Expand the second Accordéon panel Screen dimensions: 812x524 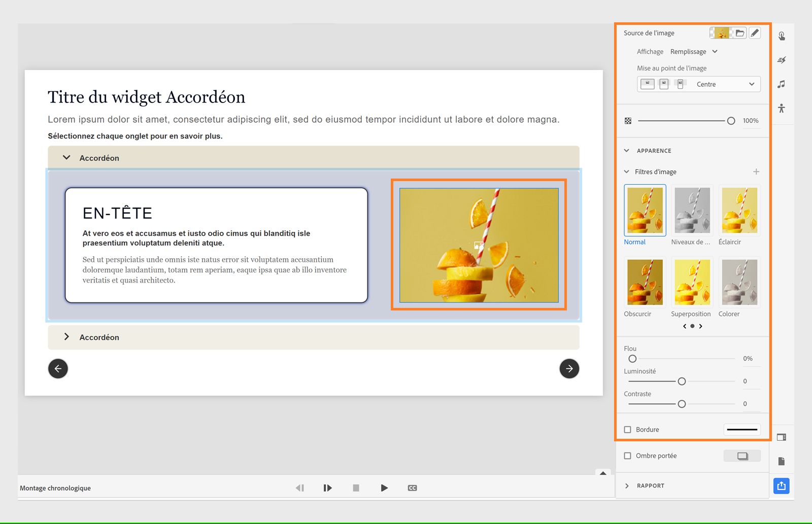(x=66, y=337)
